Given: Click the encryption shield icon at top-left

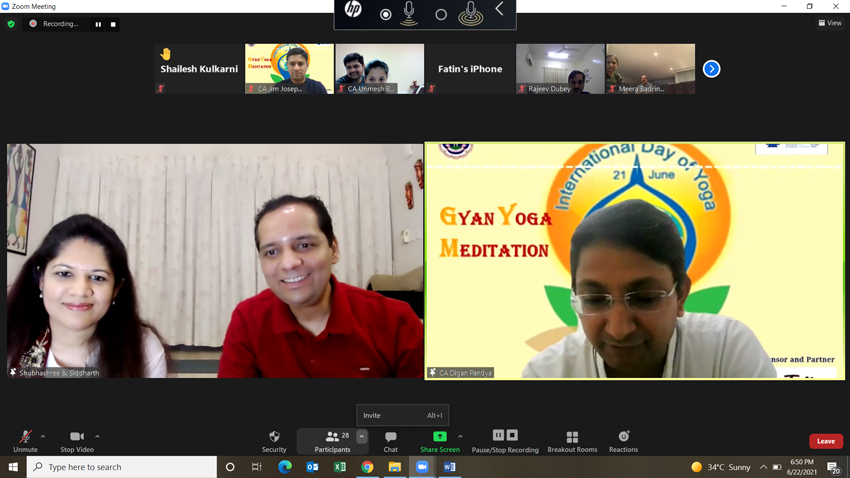Looking at the screenshot, I should [x=11, y=24].
